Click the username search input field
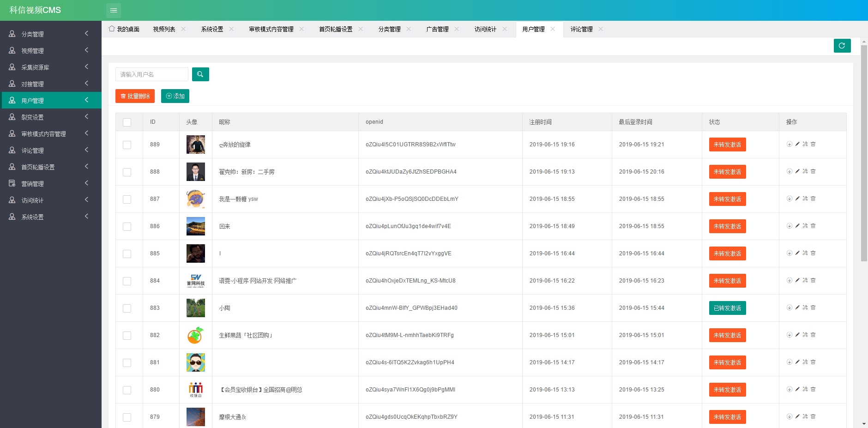 coord(152,74)
